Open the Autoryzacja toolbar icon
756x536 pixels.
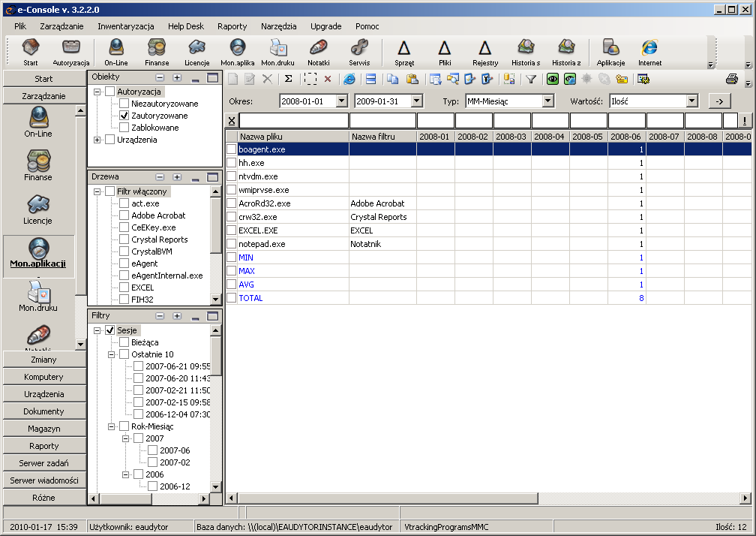pyautogui.click(x=70, y=52)
